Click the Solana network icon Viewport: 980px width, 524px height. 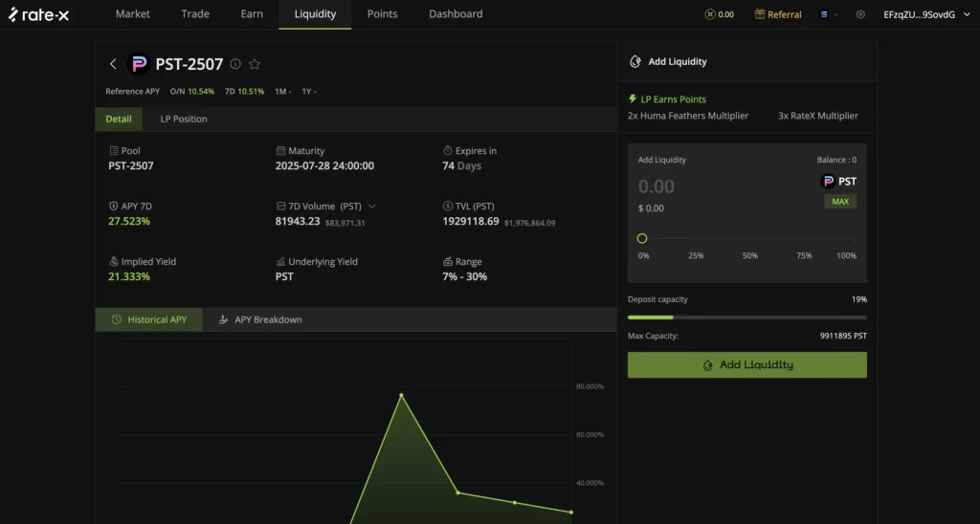(x=824, y=14)
